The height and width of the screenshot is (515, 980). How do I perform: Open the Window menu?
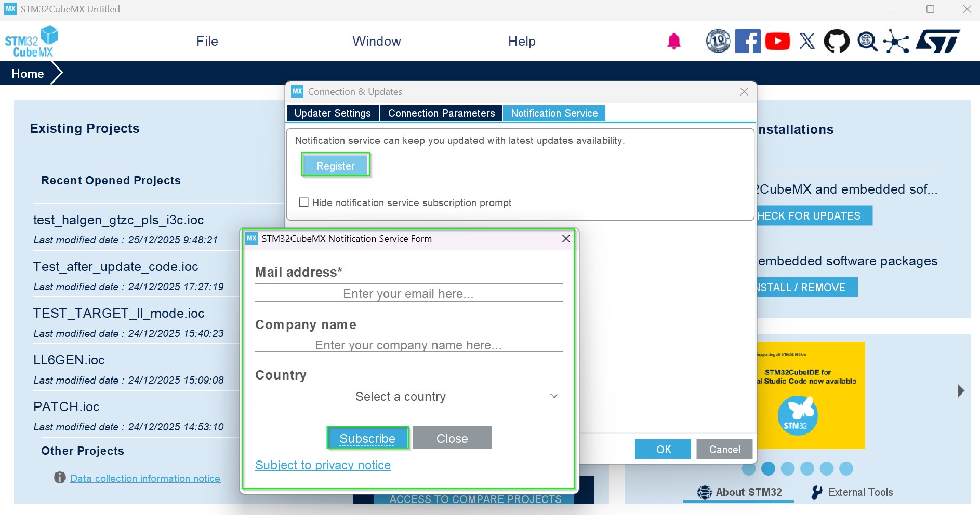tap(377, 42)
